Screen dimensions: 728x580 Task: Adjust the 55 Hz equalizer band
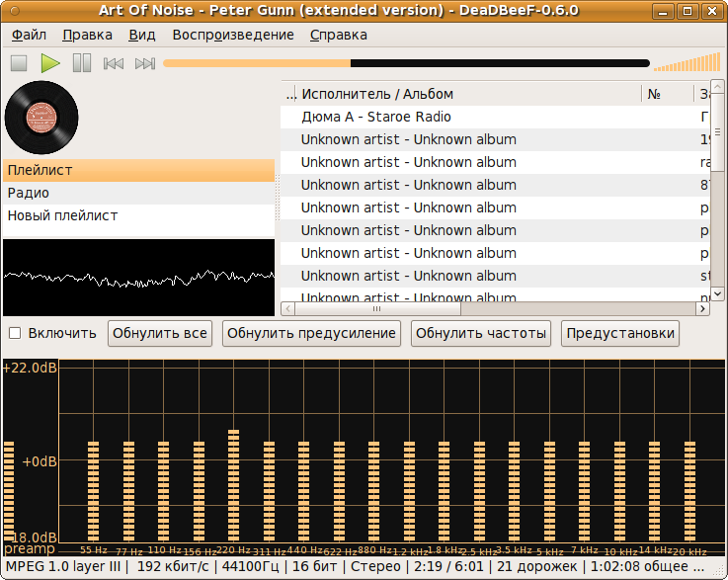(93, 491)
